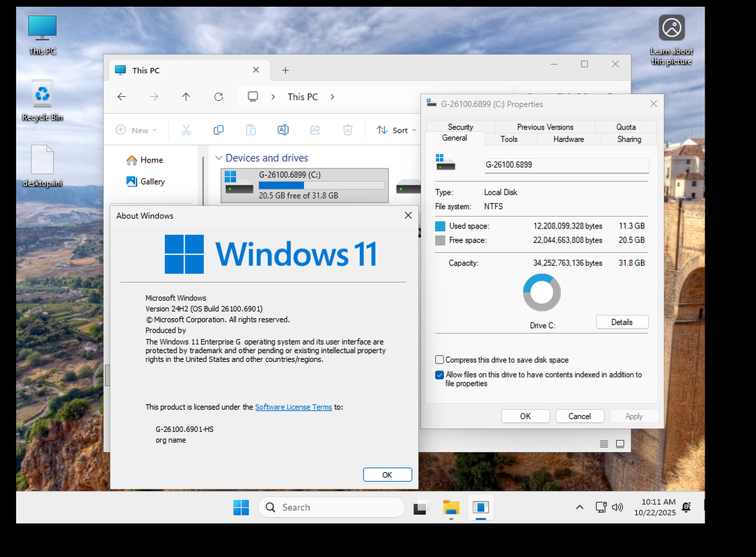Switch to the Hardware tab
756x557 pixels.
(569, 139)
